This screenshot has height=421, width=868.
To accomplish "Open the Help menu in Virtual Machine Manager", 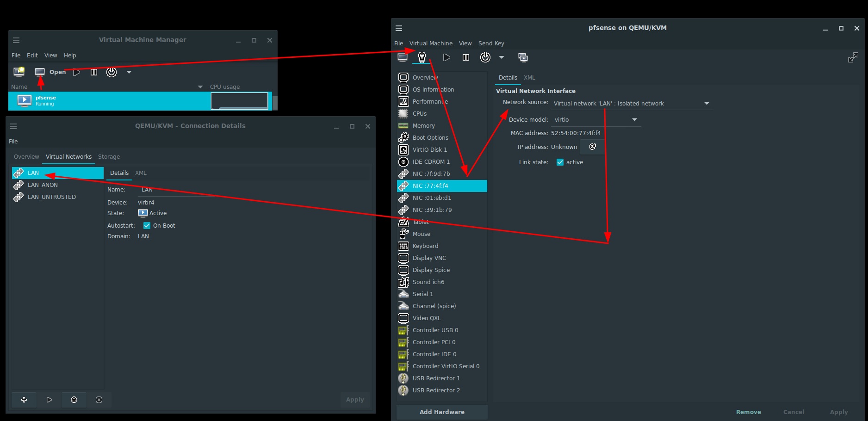I will [x=70, y=56].
